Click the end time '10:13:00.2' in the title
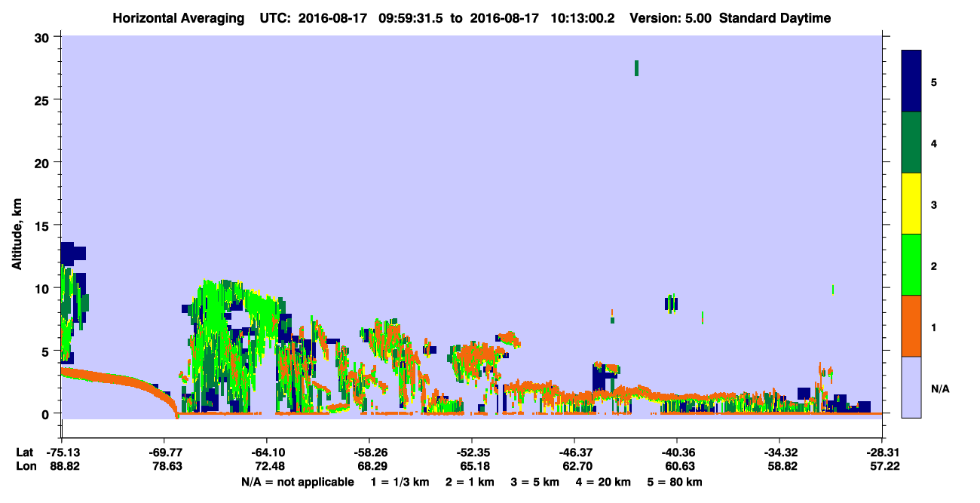 tap(583, 18)
